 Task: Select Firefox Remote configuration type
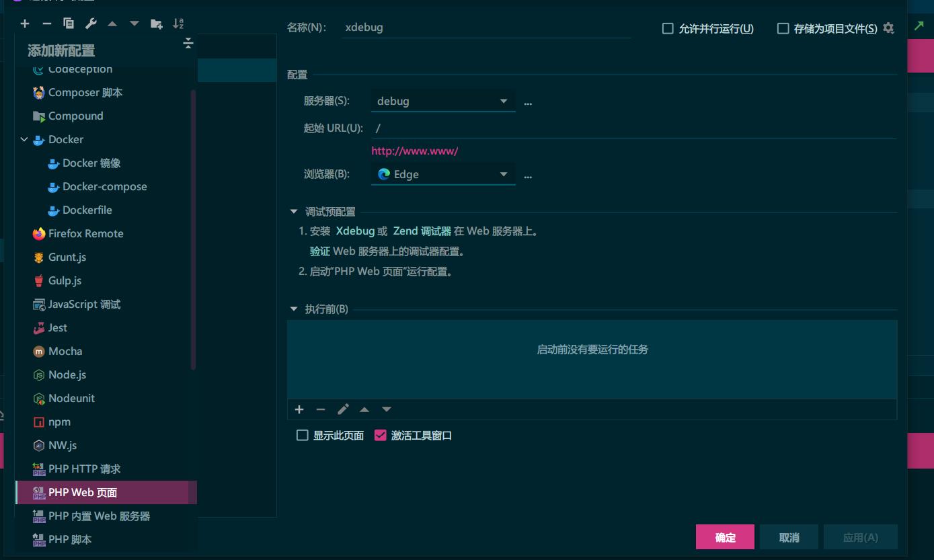[x=106, y=234]
